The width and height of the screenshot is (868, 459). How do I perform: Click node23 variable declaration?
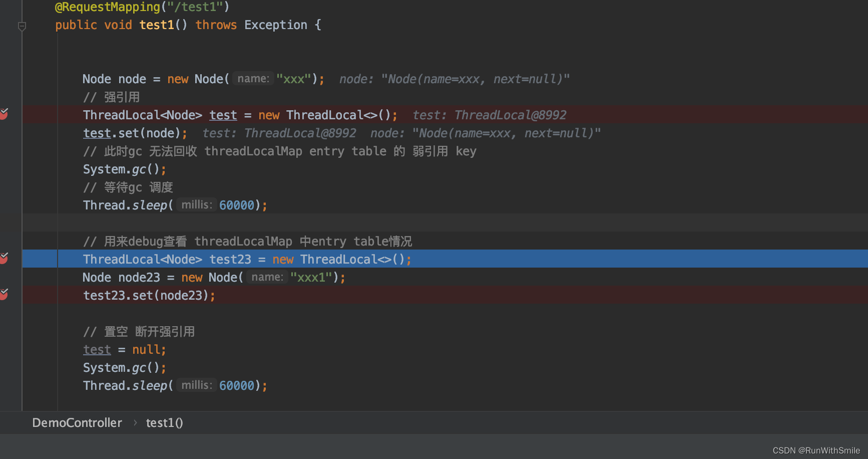139,278
